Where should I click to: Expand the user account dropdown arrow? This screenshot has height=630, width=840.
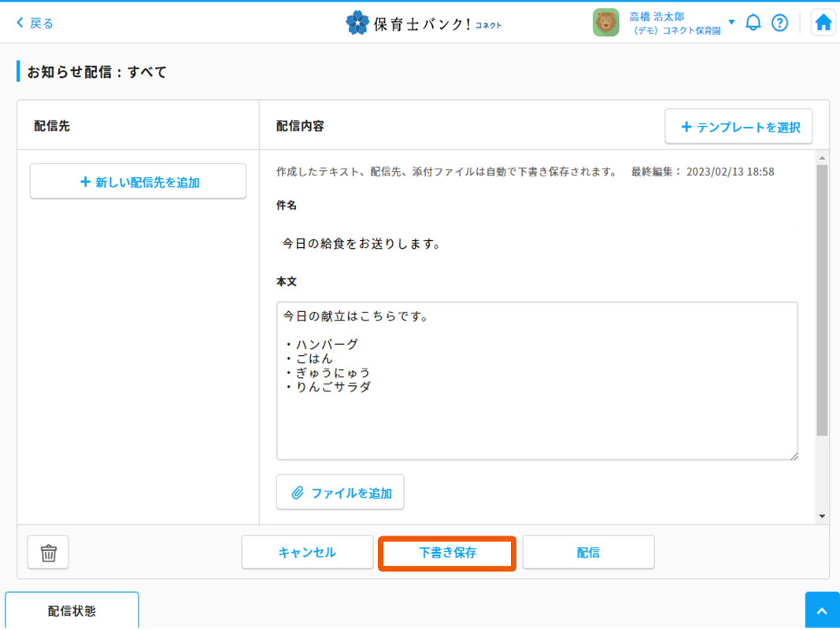coord(731,22)
